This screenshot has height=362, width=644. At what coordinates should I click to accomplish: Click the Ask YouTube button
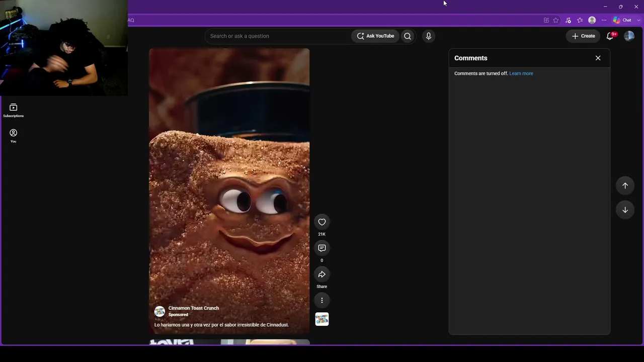point(376,36)
